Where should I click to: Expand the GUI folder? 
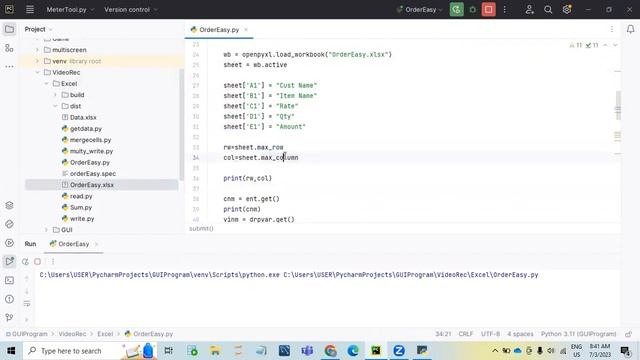[46, 230]
